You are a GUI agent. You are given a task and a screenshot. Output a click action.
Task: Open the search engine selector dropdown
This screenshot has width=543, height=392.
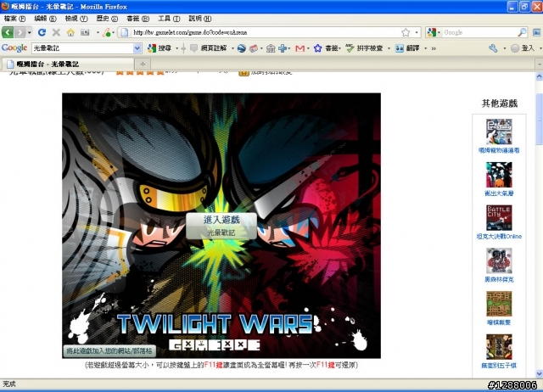434,32
